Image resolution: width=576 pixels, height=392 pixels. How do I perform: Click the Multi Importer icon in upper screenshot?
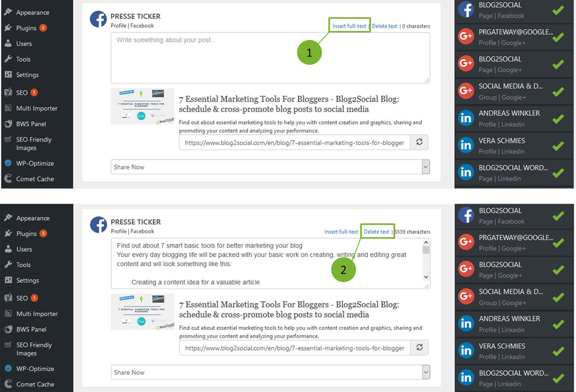[x=8, y=108]
